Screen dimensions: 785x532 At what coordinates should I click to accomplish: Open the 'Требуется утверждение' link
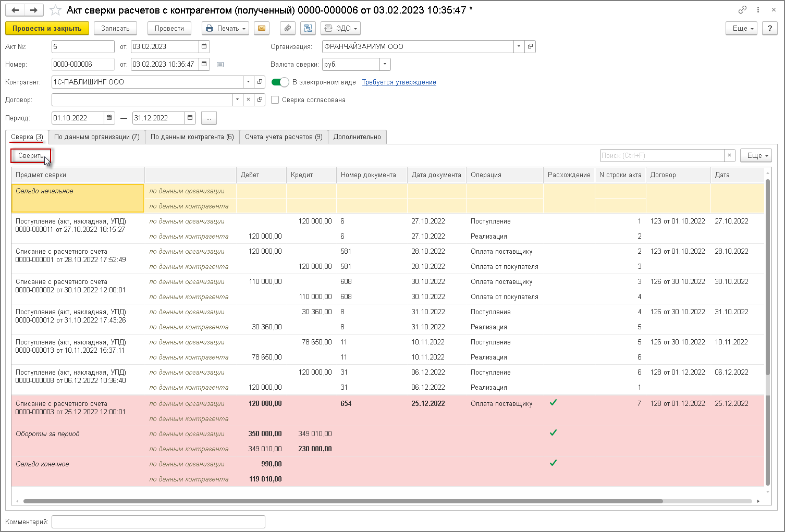(399, 82)
